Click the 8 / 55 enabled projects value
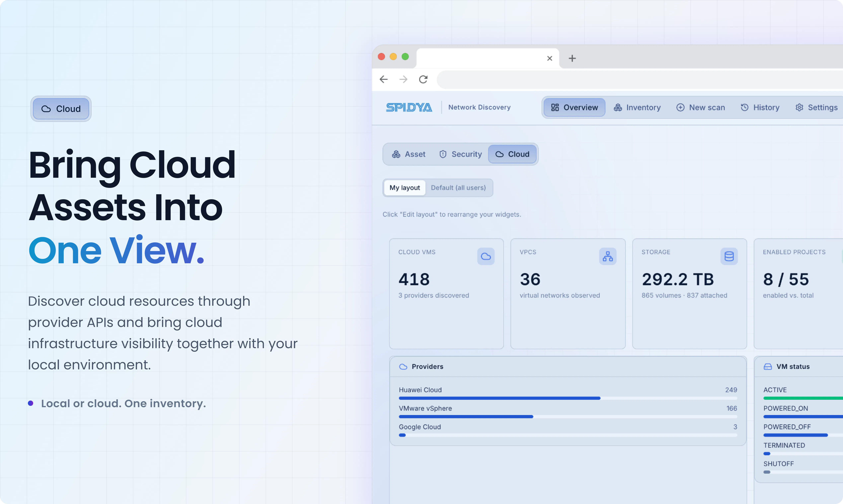Screen dimensions: 843x504 pyautogui.click(x=786, y=280)
